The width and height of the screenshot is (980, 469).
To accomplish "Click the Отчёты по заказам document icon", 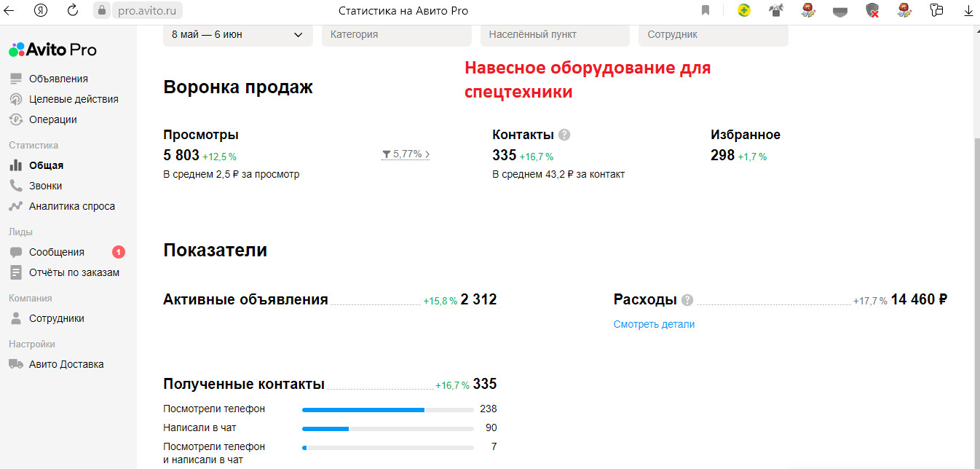I will 15,272.
